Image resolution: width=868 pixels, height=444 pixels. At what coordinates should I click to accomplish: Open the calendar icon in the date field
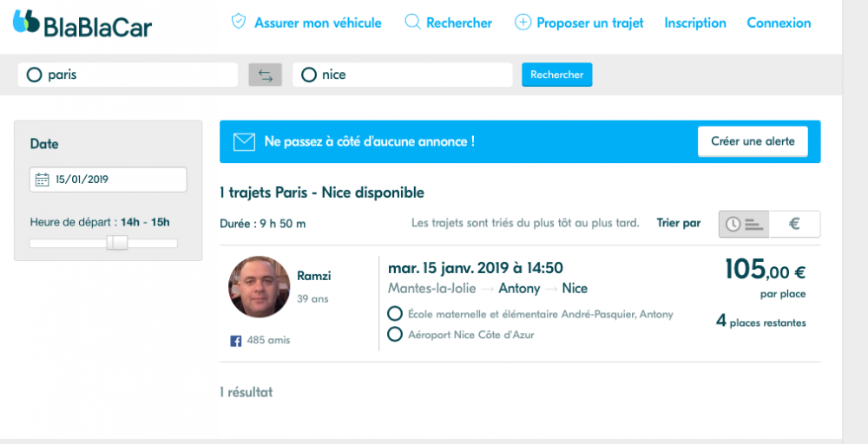[x=42, y=180]
